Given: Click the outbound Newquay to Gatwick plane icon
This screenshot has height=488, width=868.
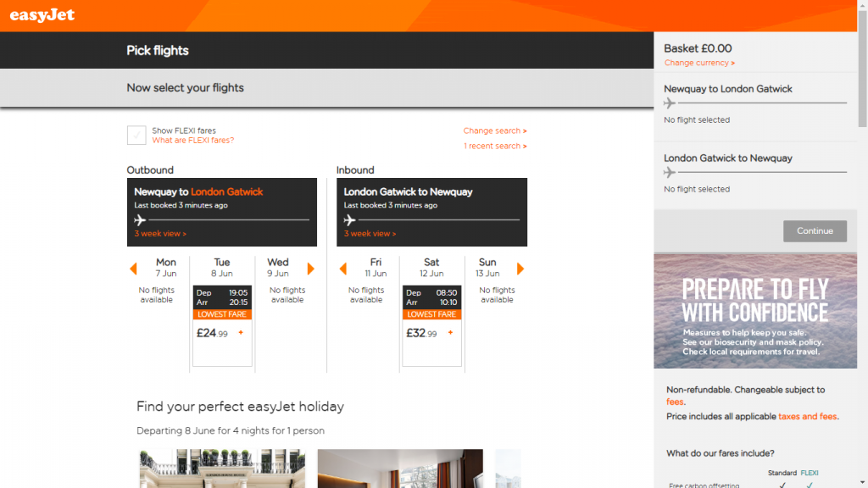Looking at the screenshot, I should point(140,220).
